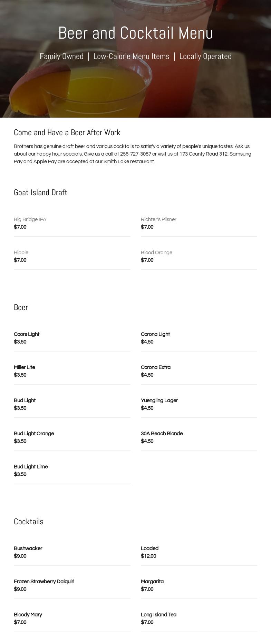Click the Coors Light beer item
Viewport: 271px width, 644px height.
[x=27, y=334]
